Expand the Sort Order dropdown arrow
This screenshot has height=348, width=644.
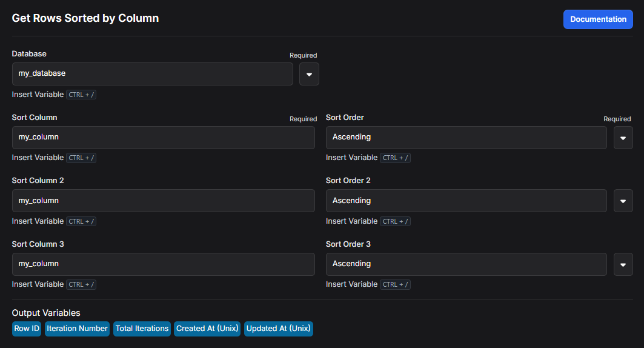[x=623, y=138]
